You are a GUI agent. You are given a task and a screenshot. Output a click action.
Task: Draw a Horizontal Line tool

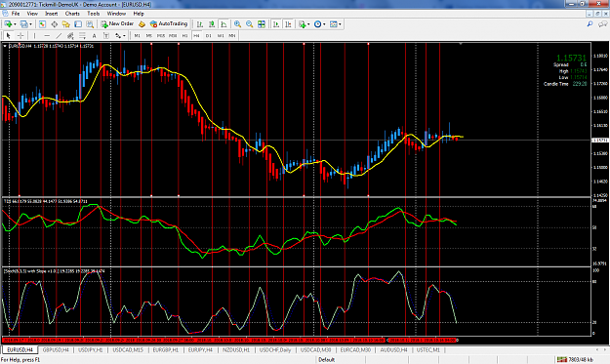pos(47,35)
